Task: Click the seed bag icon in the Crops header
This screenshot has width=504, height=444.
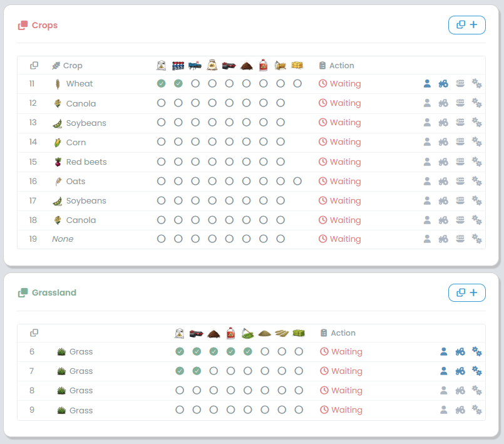Action: click(x=211, y=65)
